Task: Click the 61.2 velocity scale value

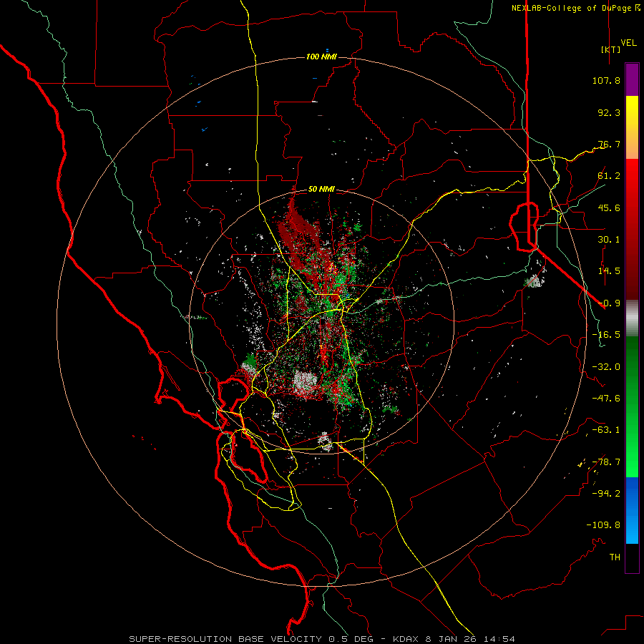Action: coord(609,176)
